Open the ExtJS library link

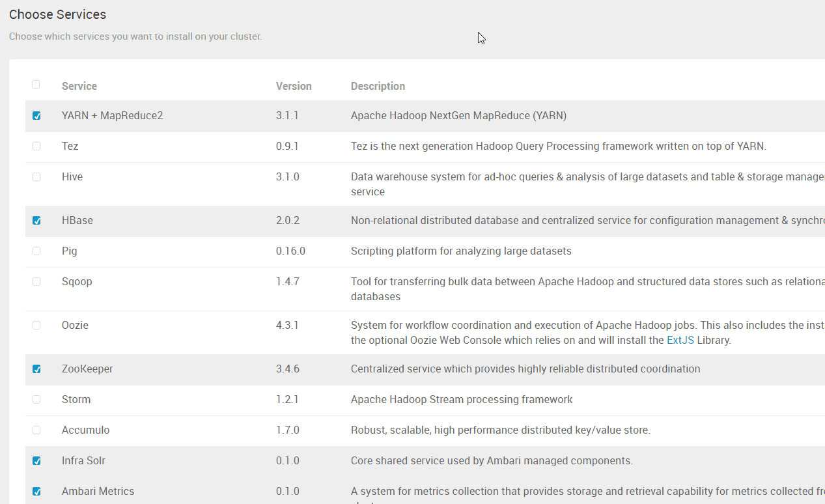click(x=680, y=340)
